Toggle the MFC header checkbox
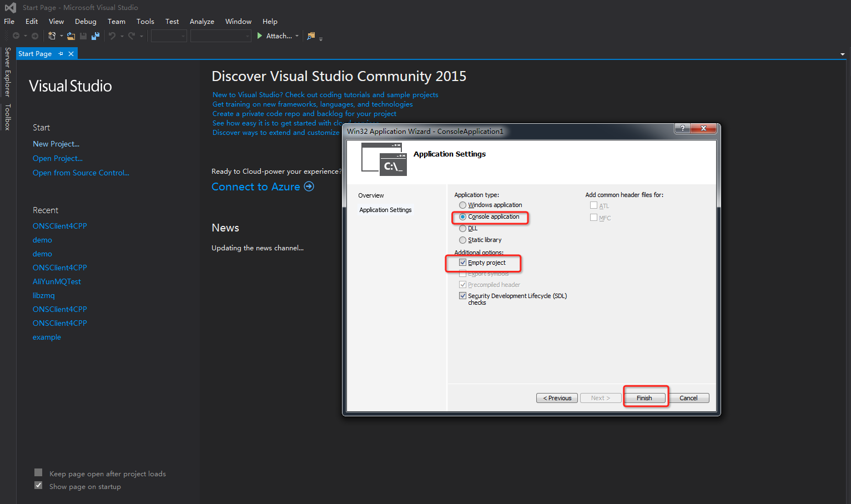Image resolution: width=851 pixels, height=504 pixels. pos(593,218)
